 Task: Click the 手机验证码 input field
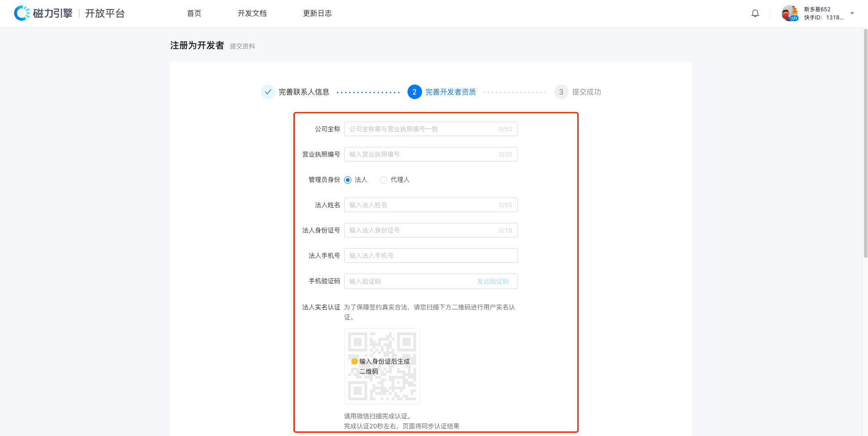431,281
